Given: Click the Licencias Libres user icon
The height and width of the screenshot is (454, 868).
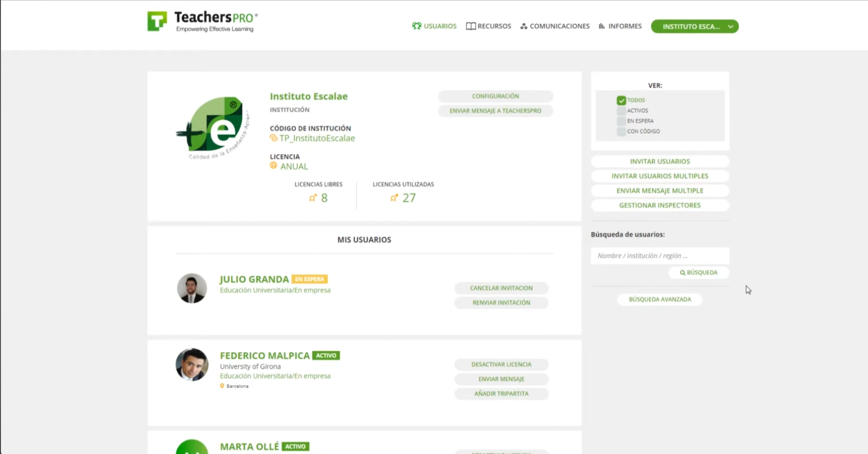Looking at the screenshot, I should click(313, 198).
